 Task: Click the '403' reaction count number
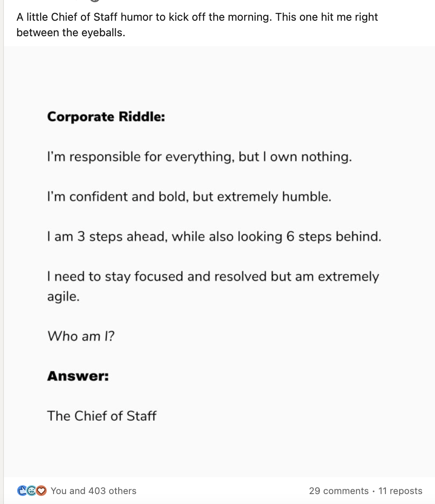click(97, 491)
